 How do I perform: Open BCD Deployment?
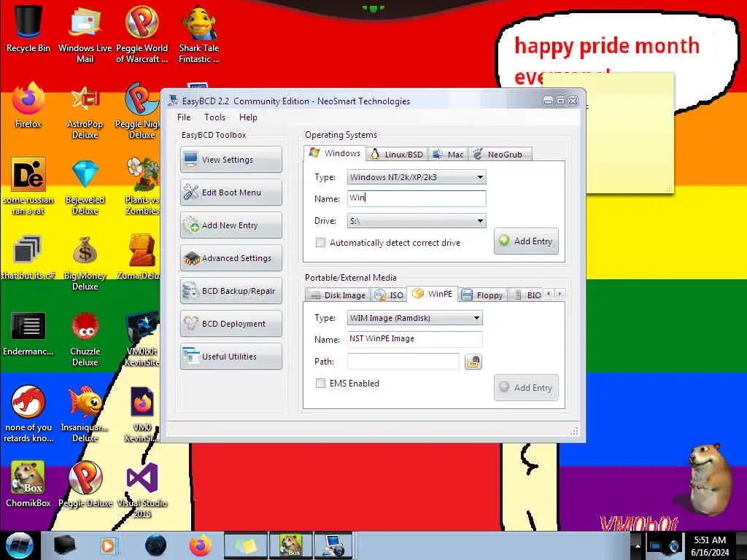click(x=231, y=324)
